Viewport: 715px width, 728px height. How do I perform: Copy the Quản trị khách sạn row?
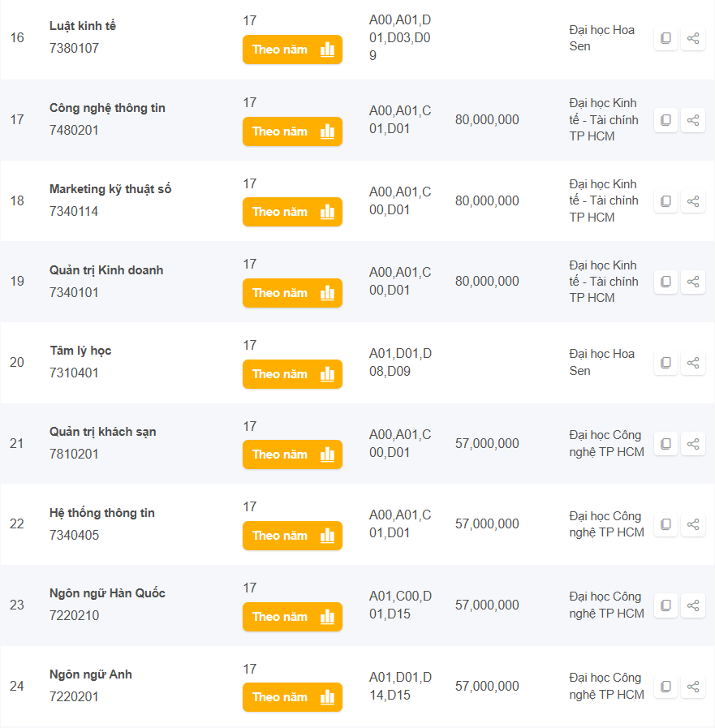click(x=665, y=444)
